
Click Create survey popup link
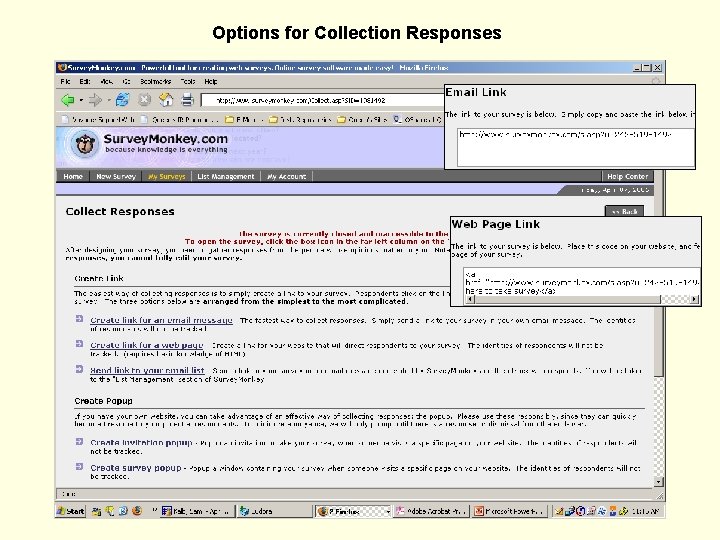(x=136, y=468)
